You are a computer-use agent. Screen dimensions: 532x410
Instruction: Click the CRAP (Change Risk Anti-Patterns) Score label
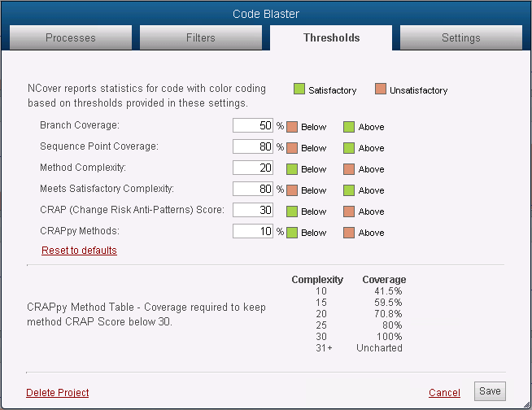(132, 210)
